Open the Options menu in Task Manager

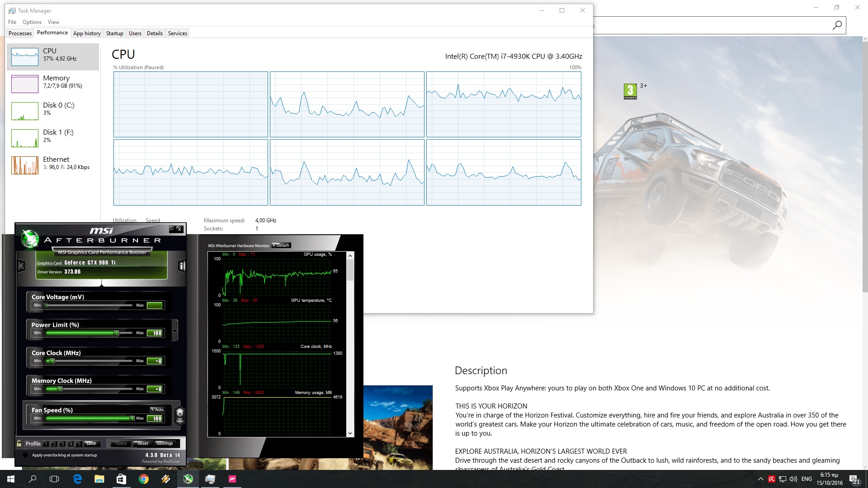tap(32, 22)
